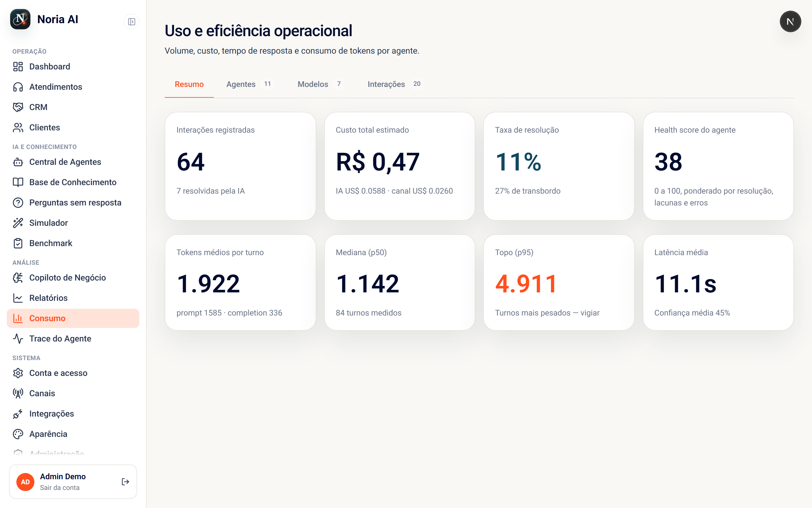This screenshot has height=508, width=812.
Task: Click the Dashboard grid icon
Action: pyautogui.click(x=18, y=67)
